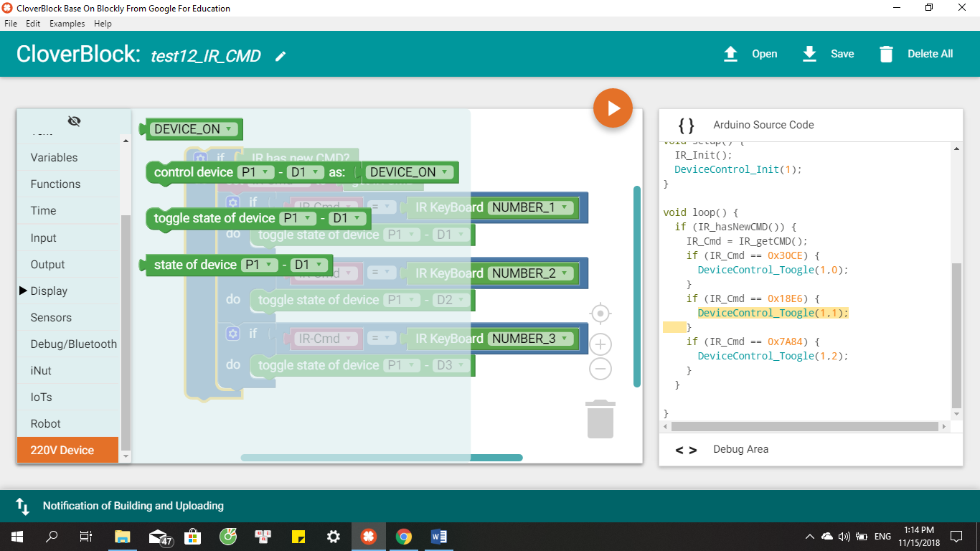Zoom in on the block workspace
980x551 pixels.
pos(600,344)
